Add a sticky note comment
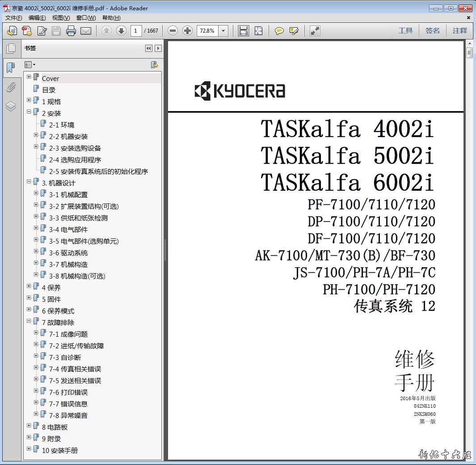476x465 pixels. point(279,31)
